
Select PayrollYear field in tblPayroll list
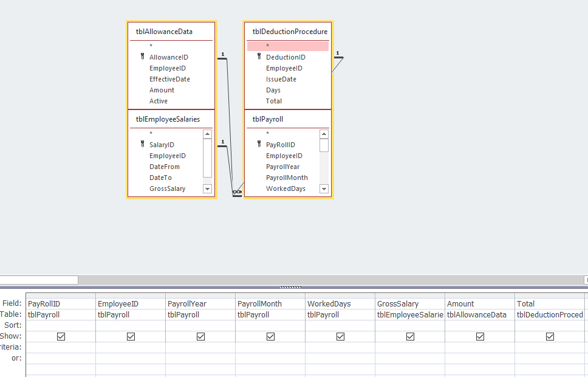pyautogui.click(x=282, y=167)
